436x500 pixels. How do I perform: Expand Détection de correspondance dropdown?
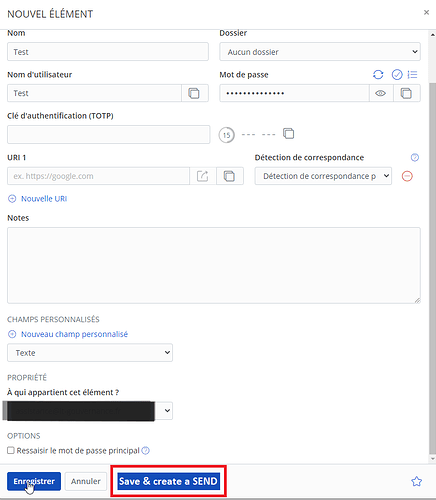[323, 176]
